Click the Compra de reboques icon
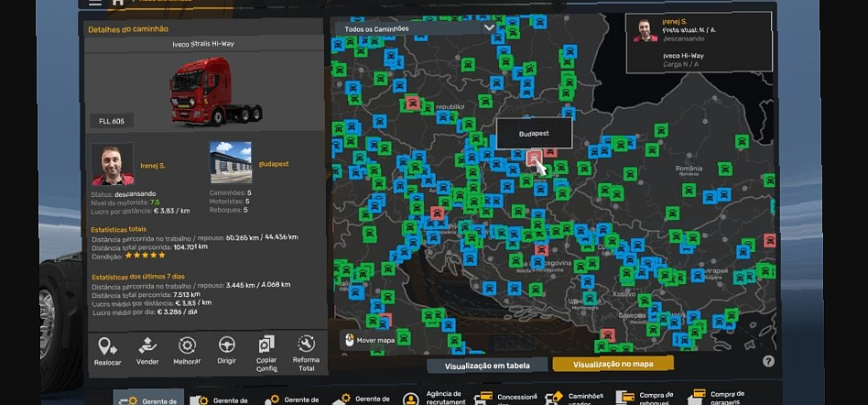Image resolution: width=868 pixels, height=405 pixels. coord(625,399)
